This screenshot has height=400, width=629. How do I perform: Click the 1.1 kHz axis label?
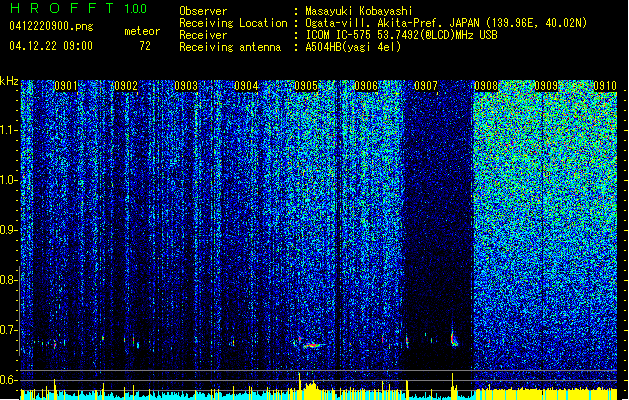coord(9,130)
